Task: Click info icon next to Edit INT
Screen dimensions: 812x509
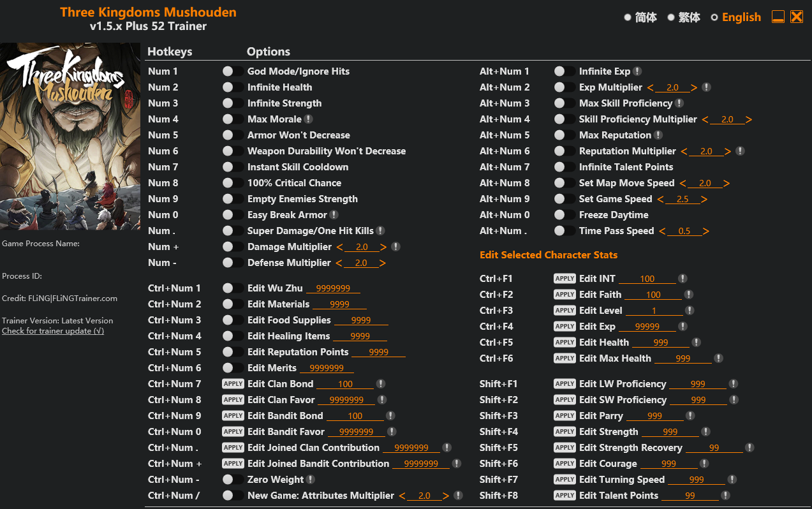Action: pos(683,279)
